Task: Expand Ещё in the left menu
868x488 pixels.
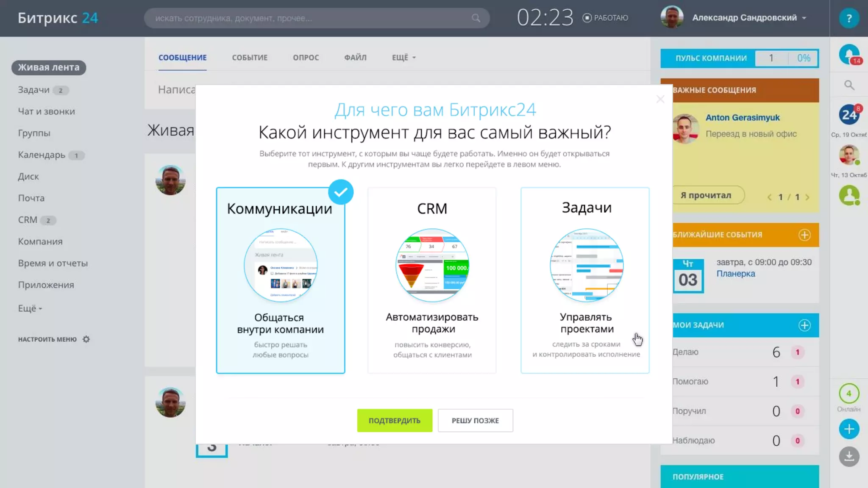Action: click(30, 308)
